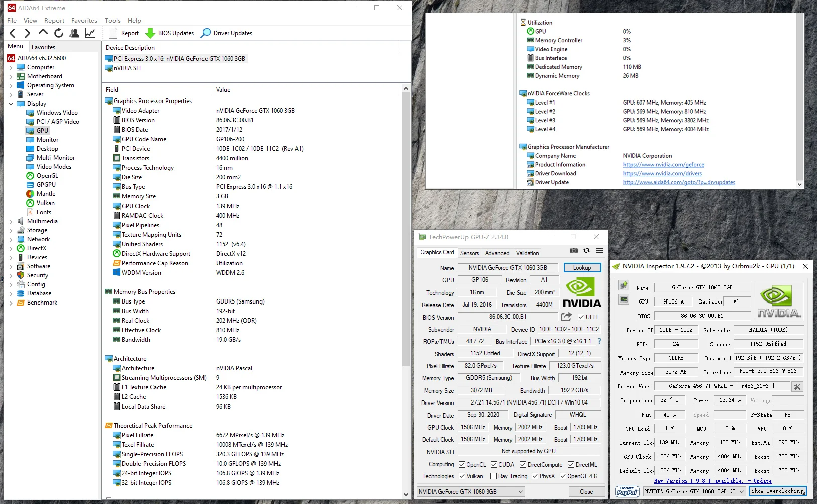Click top-left icon in NVIDIA Inspector
The width and height of the screenshot is (817, 504).
624,285
